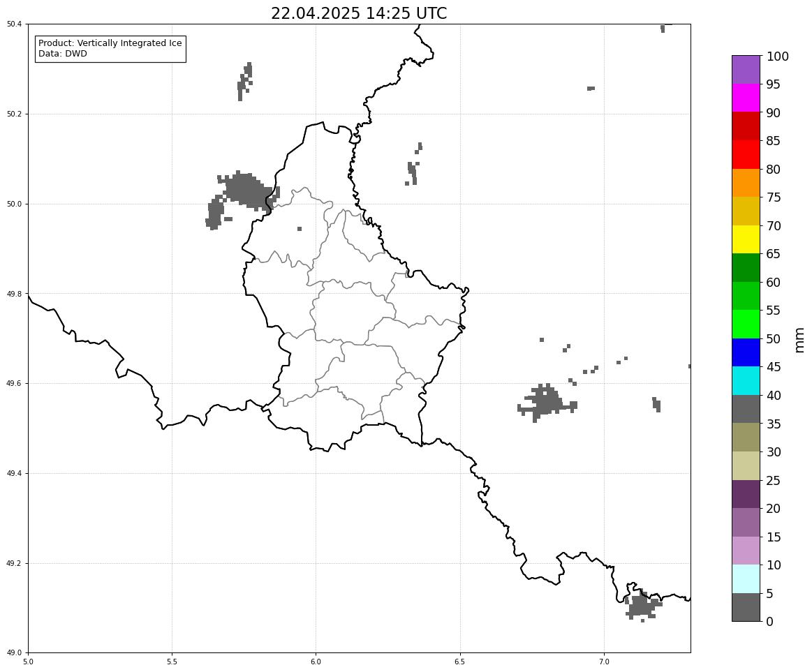Click the latitude axis label '49.2'
Screen dimensions: 812x672
(x=15, y=563)
